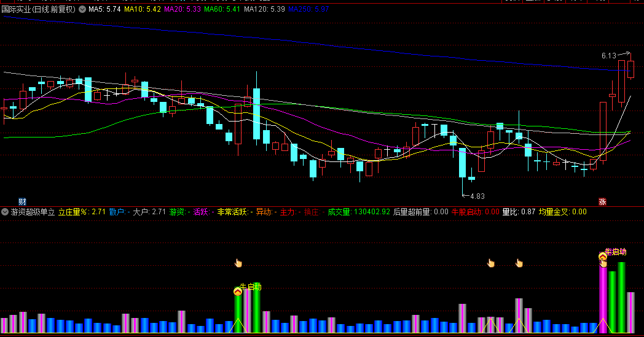This screenshot has width=644, height=337.
Task: Click the 后量超前量: 0.00 value
Action: pyautogui.click(x=420, y=212)
